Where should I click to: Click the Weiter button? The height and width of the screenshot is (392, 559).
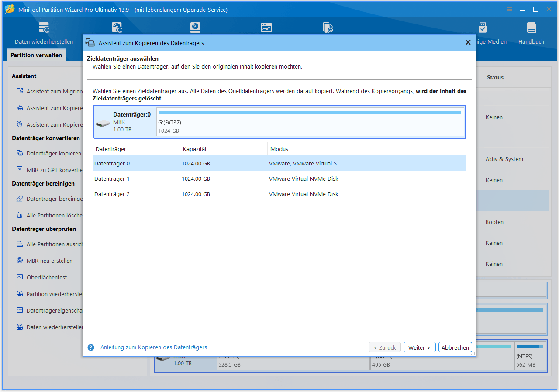(419, 347)
